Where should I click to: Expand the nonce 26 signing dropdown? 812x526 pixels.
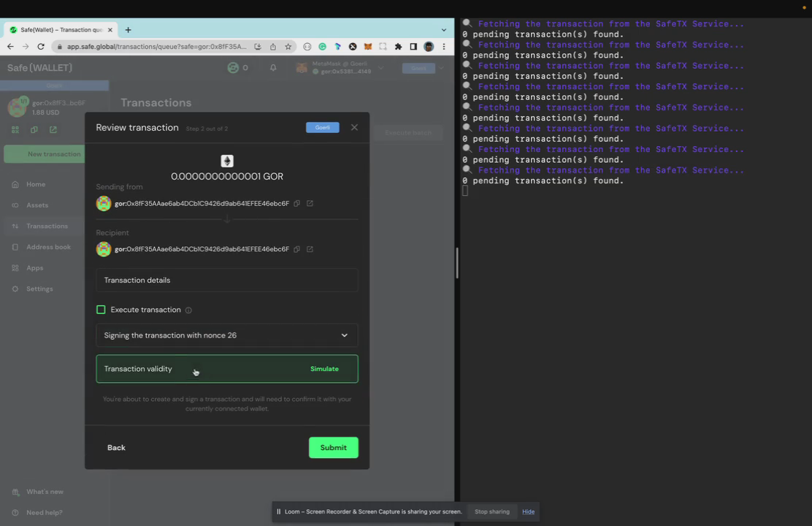click(227, 335)
